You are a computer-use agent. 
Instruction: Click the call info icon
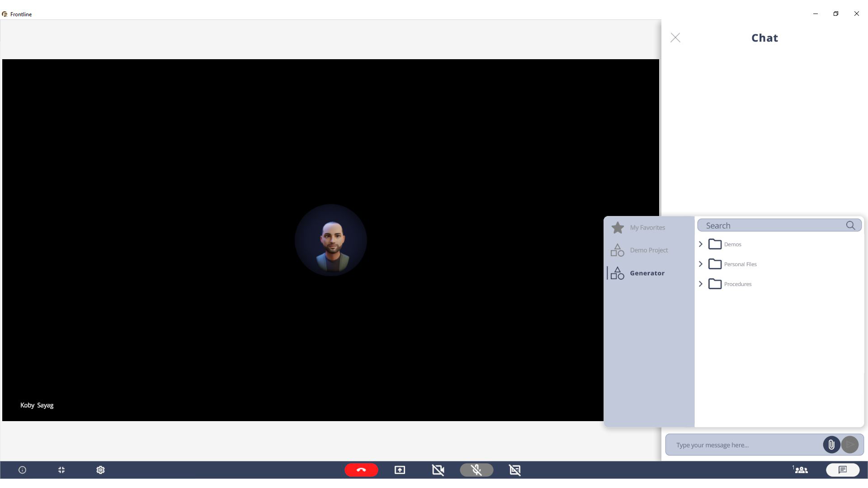(x=22, y=470)
